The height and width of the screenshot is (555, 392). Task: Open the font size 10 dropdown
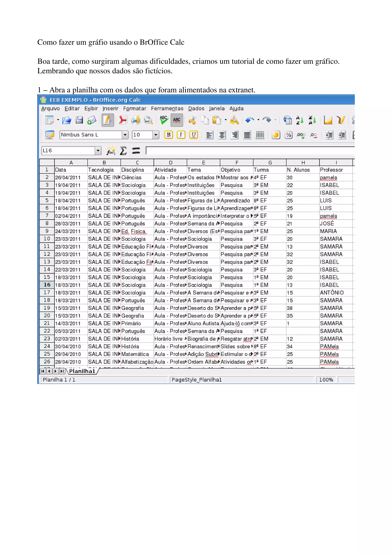coord(156,135)
